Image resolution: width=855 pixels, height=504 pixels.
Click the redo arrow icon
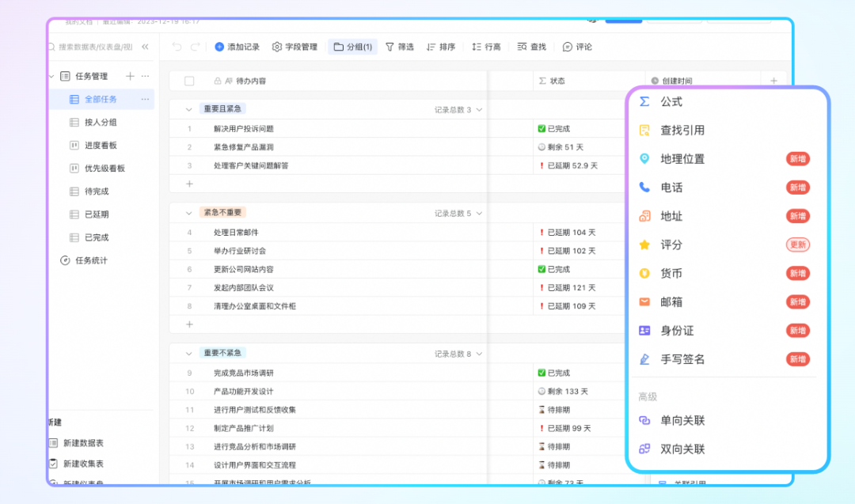click(x=196, y=47)
